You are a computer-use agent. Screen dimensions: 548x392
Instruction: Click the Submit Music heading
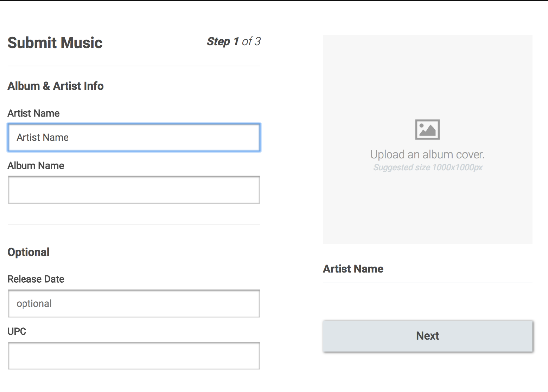point(55,43)
